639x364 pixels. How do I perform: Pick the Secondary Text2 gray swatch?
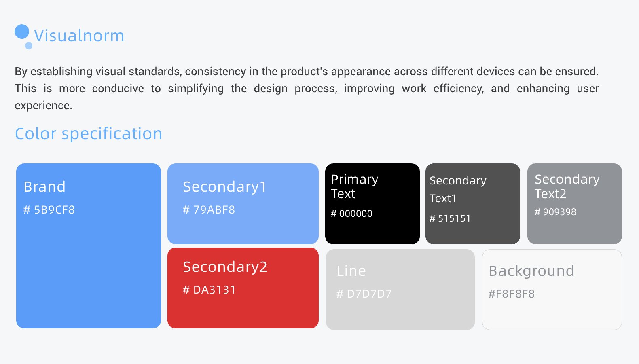pos(574,231)
